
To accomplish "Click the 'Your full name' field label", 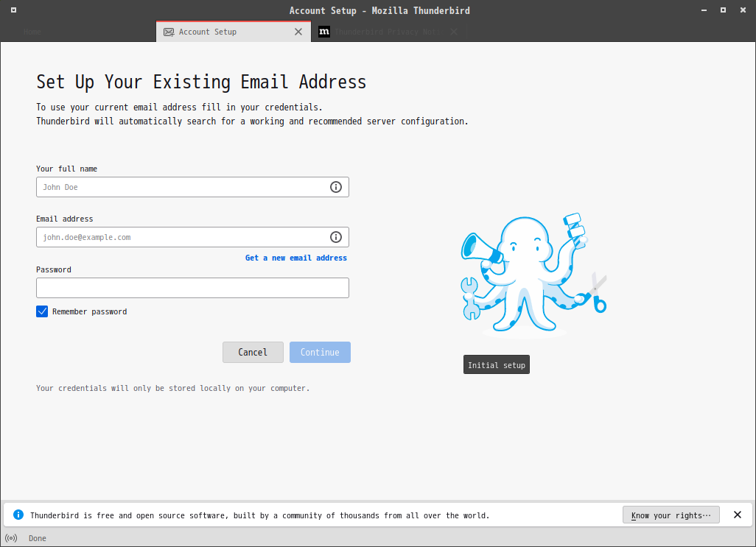I will [66, 169].
